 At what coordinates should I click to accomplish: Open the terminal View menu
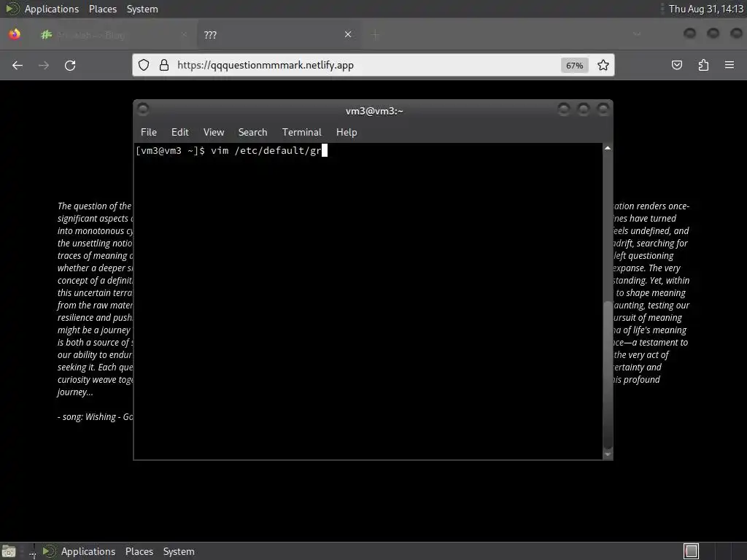click(x=214, y=133)
